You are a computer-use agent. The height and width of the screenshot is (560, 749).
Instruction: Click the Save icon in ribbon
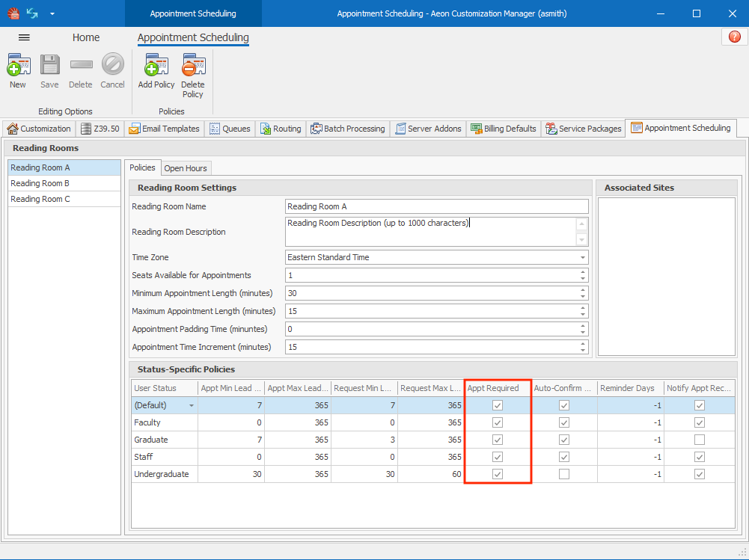click(49, 67)
